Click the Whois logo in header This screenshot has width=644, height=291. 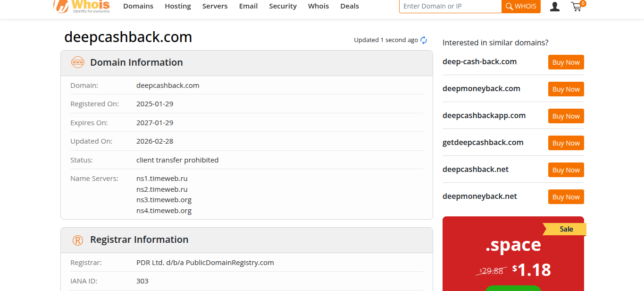[x=82, y=6]
